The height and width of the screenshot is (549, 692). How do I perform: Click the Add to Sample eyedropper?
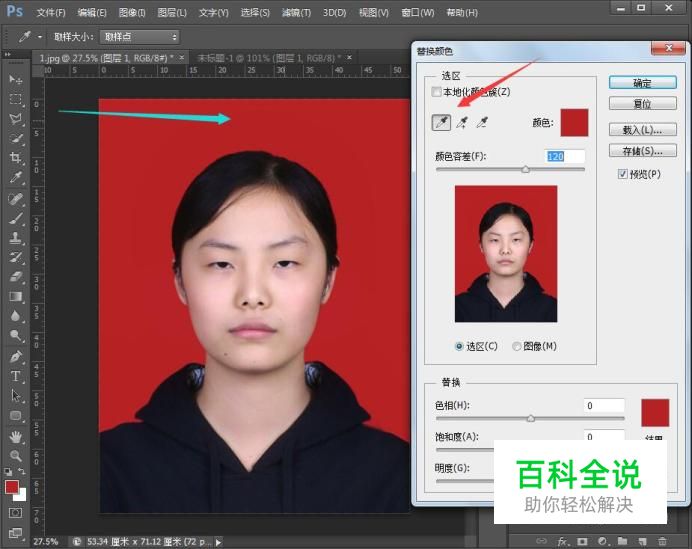[462, 122]
